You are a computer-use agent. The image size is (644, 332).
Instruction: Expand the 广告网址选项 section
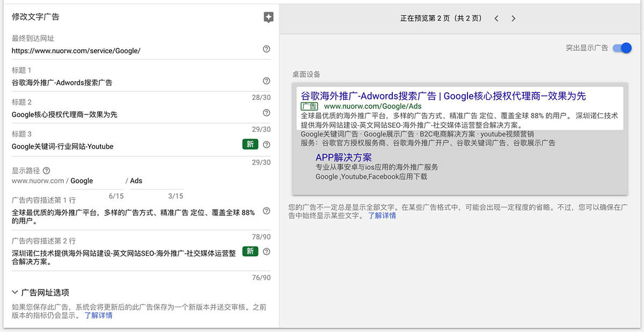tap(41, 293)
